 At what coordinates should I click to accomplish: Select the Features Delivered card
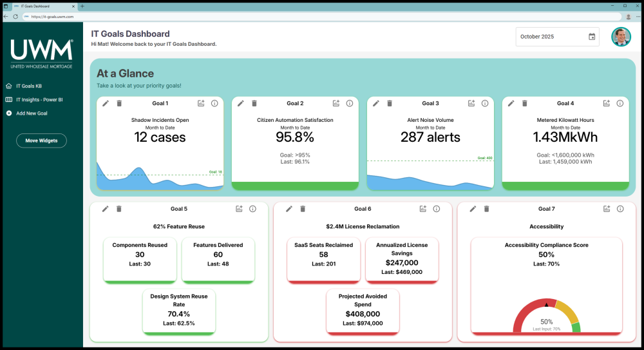pos(218,260)
